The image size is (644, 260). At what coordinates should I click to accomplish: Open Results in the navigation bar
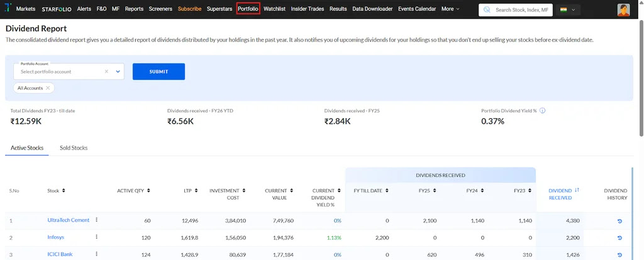338,9
